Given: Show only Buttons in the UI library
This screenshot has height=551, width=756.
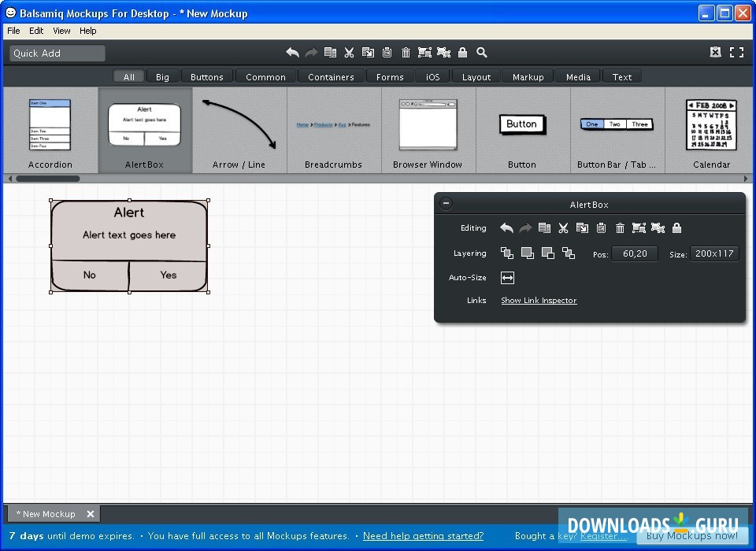Looking at the screenshot, I should 207,76.
